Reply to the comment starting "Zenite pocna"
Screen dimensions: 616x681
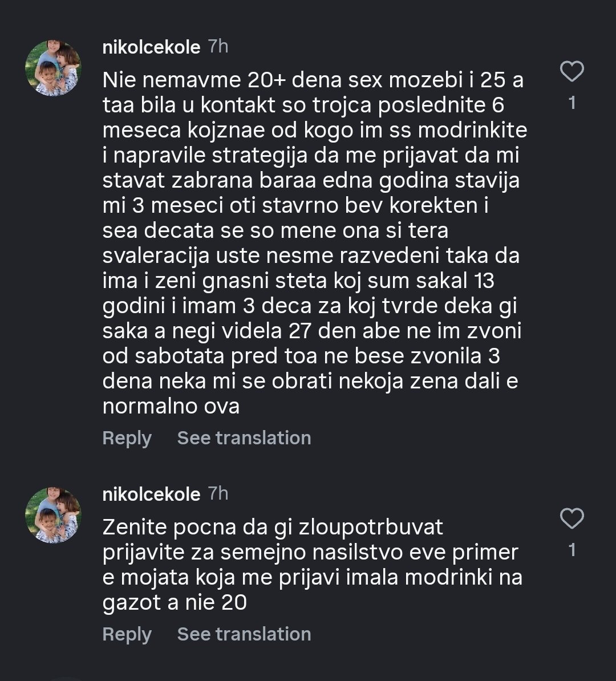[127, 634]
